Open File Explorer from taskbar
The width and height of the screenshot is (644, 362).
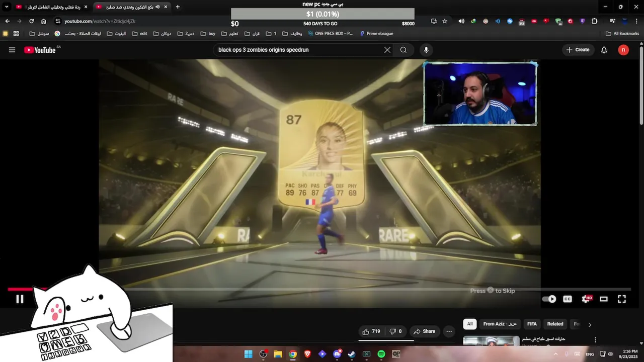coord(278,354)
